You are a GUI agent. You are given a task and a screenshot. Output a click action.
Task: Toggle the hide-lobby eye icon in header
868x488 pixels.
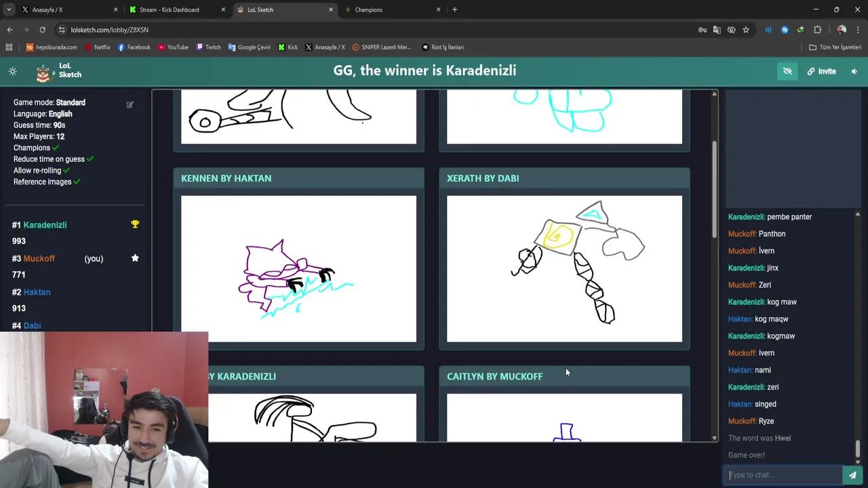point(787,71)
